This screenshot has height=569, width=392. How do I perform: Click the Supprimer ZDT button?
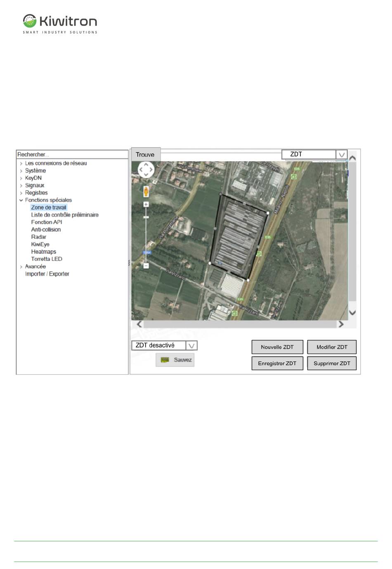tap(331, 364)
